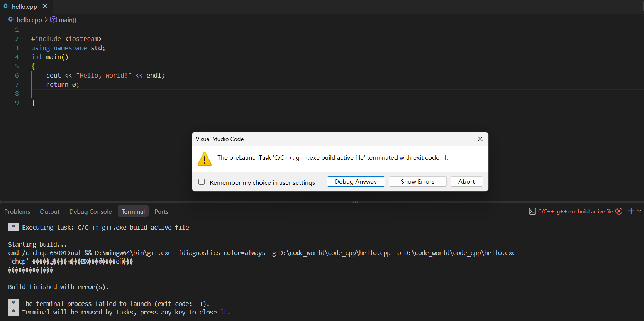The image size is (644, 321).
Task: Click the Executing task status marker
Action: (x=13, y=227)
